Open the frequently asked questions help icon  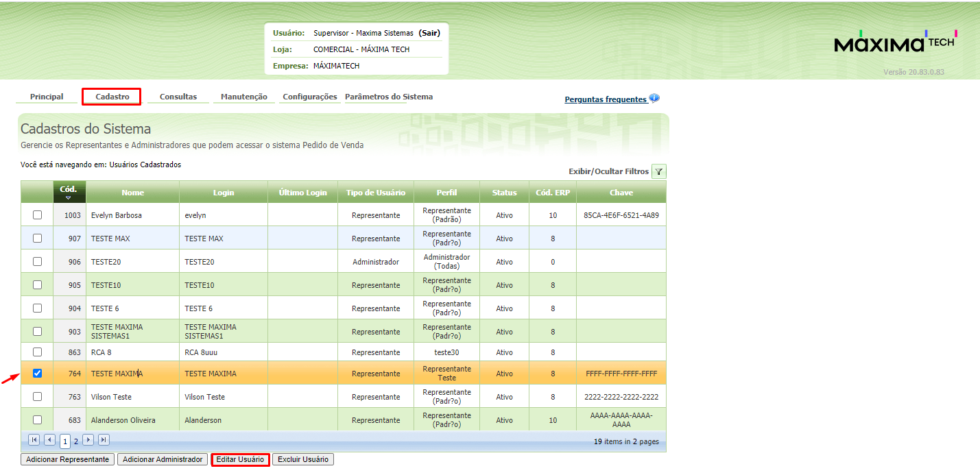coord(654,98)
